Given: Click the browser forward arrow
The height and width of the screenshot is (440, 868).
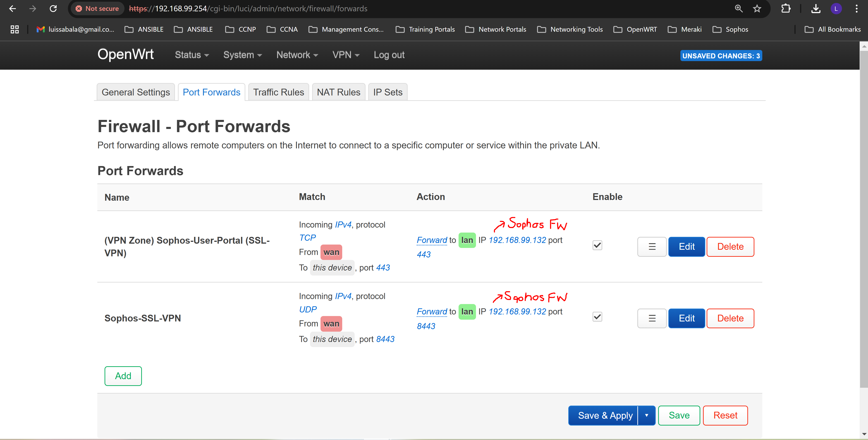Looking at the screenshot, I should coord(33,9).
